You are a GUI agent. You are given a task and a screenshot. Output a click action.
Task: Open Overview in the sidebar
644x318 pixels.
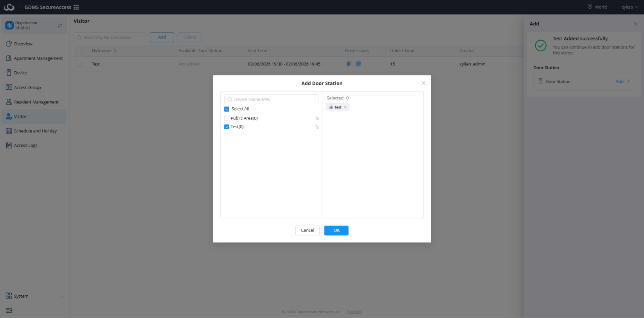click(x=23, y=44)
